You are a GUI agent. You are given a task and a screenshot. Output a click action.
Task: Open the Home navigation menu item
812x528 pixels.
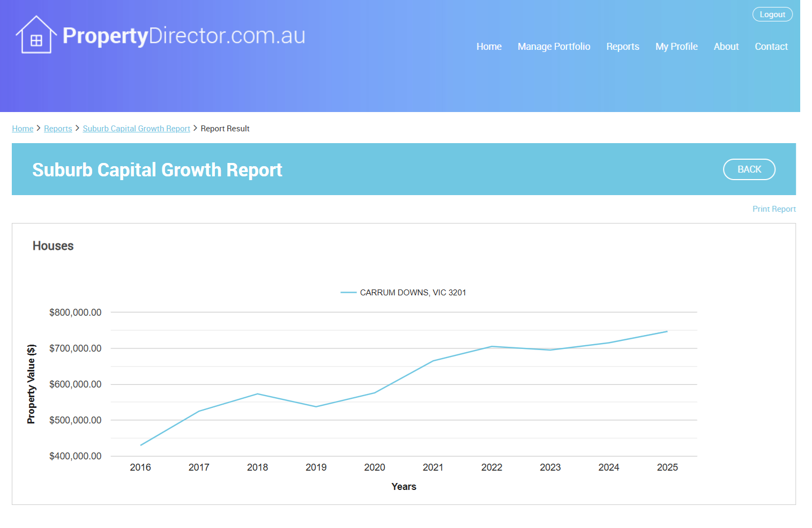coord(489,47)
